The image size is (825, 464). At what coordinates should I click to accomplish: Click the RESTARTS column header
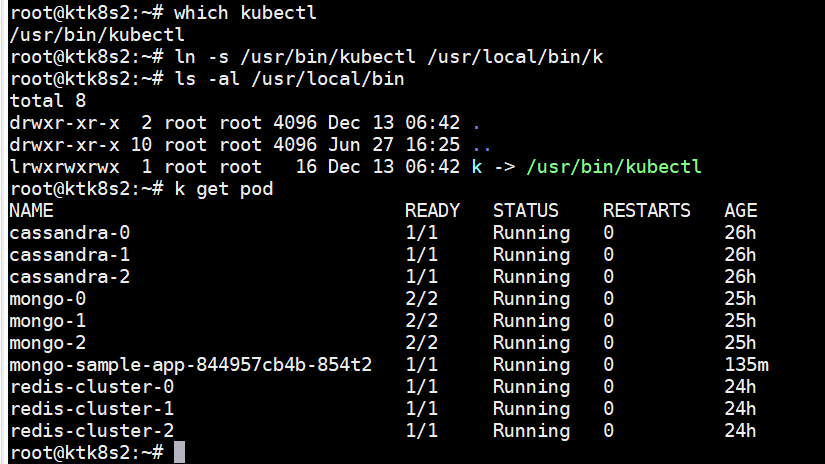point(647,211)
